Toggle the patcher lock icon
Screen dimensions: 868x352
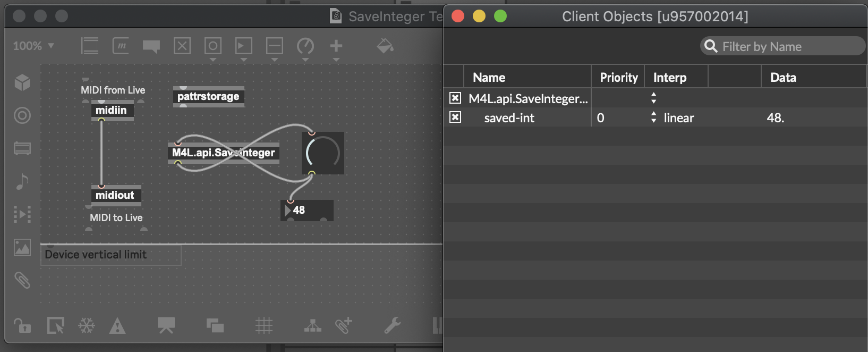tap(22, 325)
